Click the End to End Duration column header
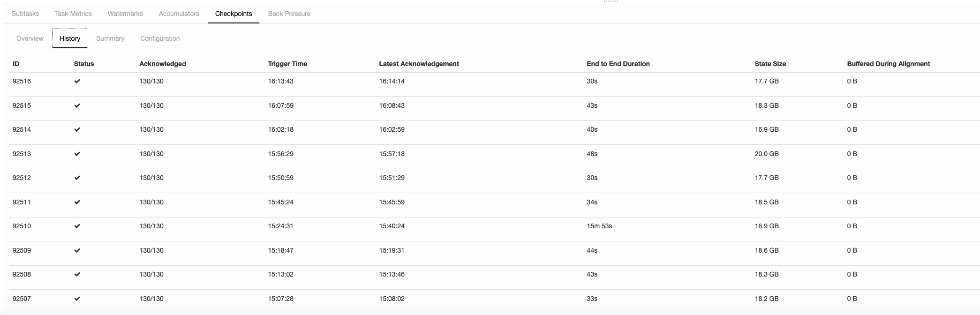Image resolution: width=980 pixels, height=315 pixels. (x=618, y=64)
